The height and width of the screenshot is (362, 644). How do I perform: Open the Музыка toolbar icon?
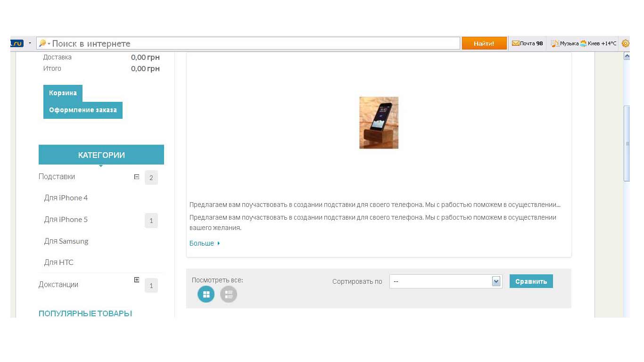(x=555, y=43)
